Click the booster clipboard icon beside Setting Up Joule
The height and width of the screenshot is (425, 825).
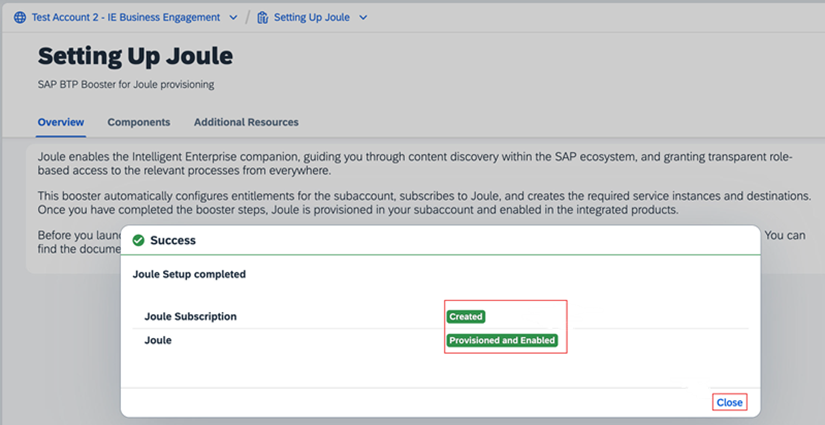[263, 18]
